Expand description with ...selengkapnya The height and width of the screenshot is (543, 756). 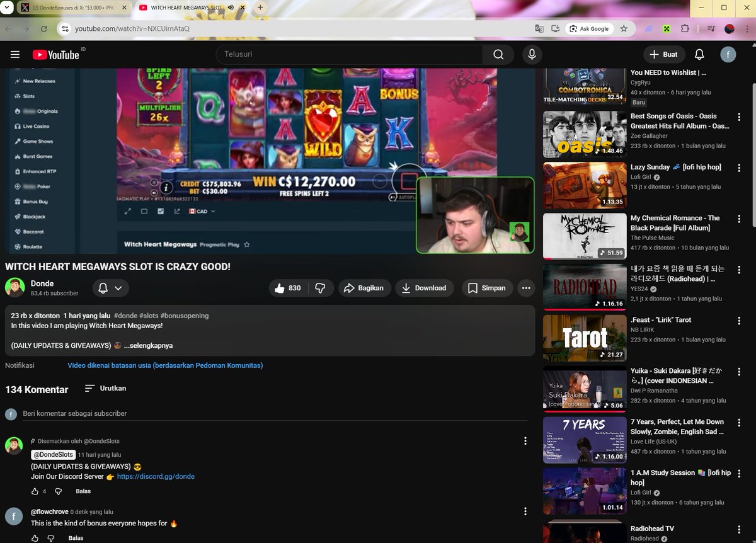(148, 345)
